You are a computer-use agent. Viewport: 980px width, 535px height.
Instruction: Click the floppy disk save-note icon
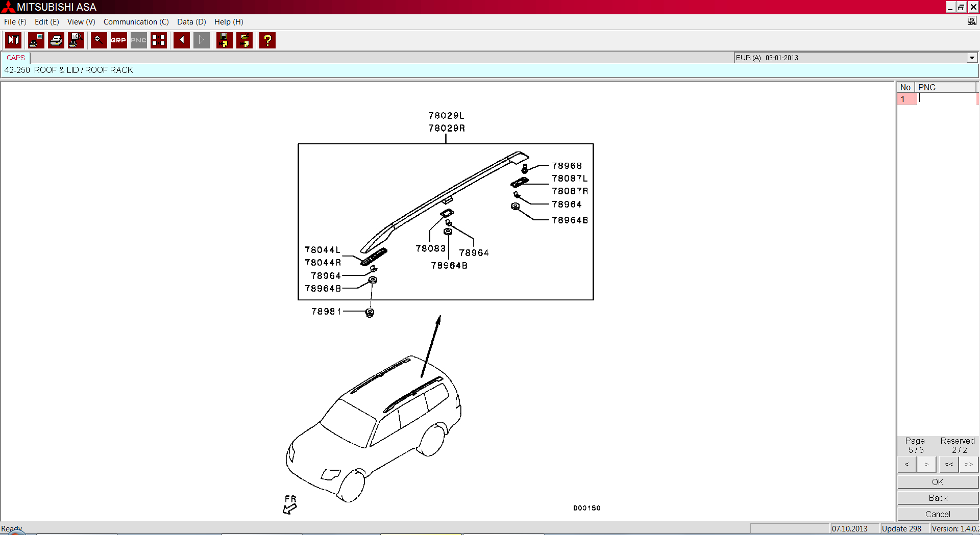[x=224, y=40]
